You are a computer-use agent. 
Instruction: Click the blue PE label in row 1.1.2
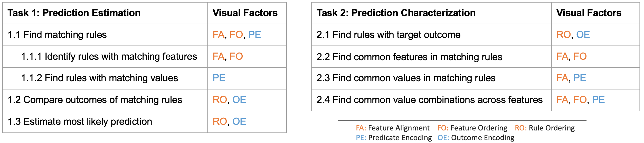coord(219,78)
